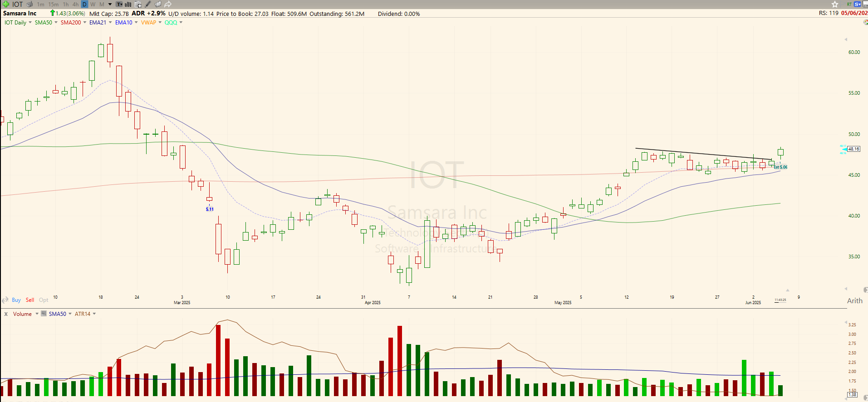Click the U/D volume: 1.14 readout

pos(191,14)
